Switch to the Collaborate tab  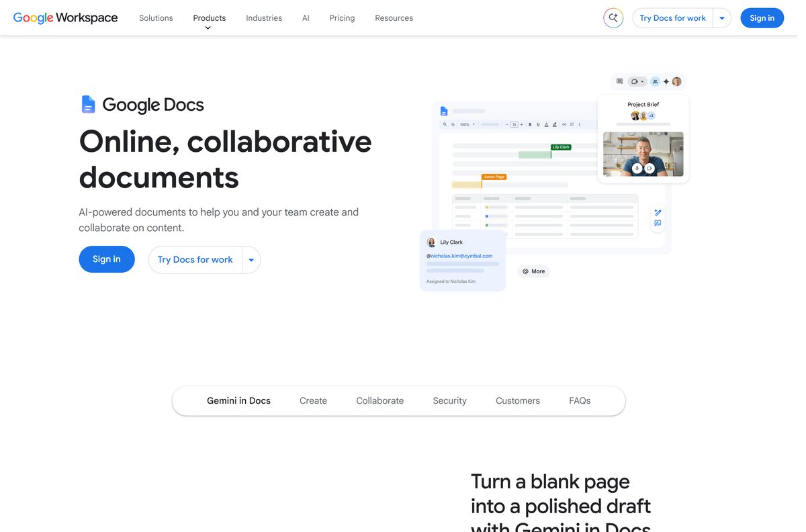point(380,401)
